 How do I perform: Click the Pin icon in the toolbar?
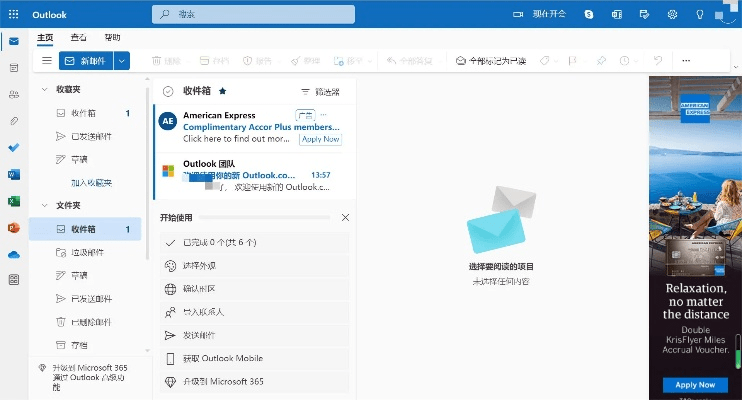pyautogui.click(x=601, y=61)
